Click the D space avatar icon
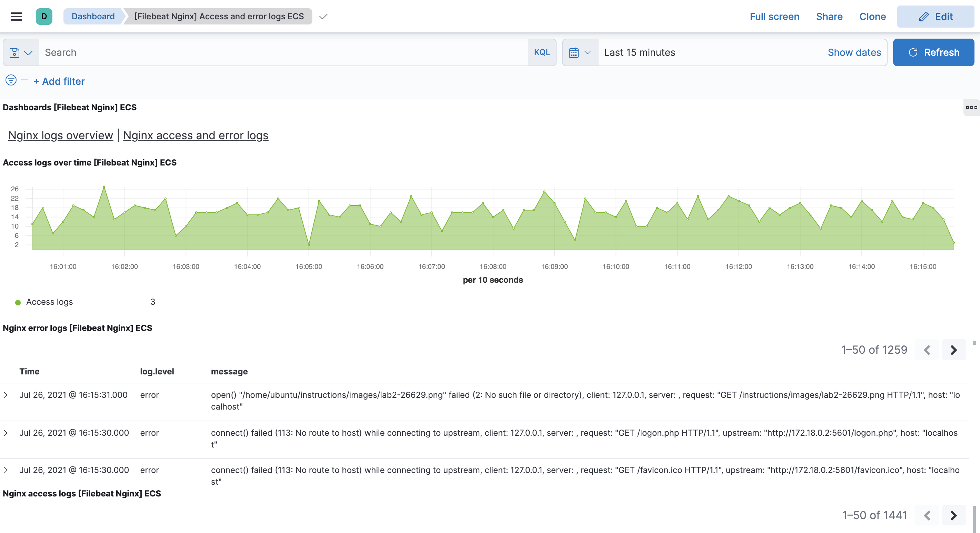The image size is (980, 533). click(44, 16)
